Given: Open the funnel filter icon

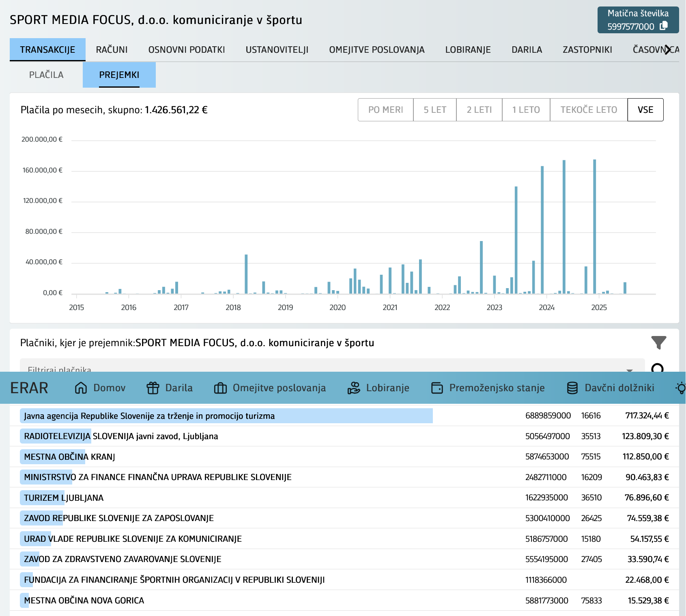Looking at the screenshot, I should [x=659, y=342].
